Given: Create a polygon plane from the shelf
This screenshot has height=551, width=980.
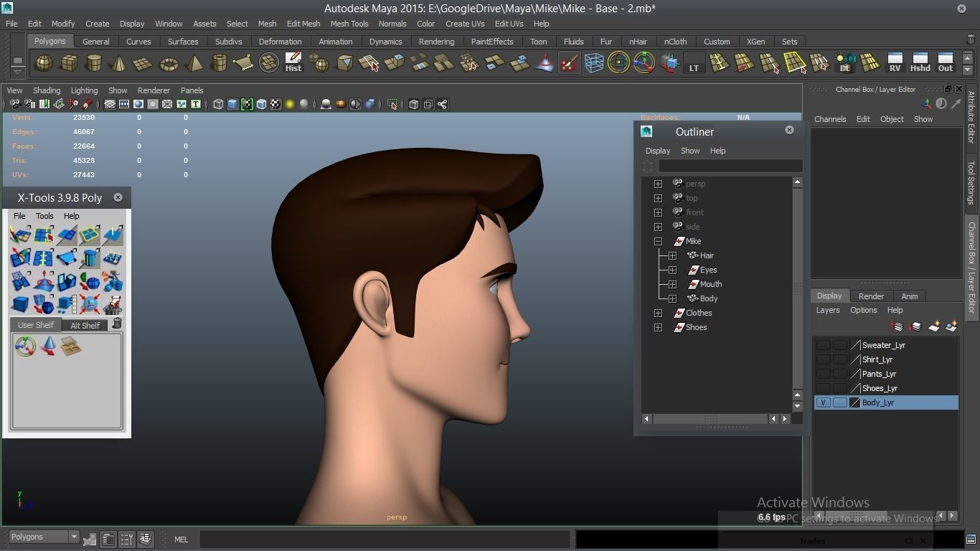Looking at the screenshot, I should [143, 63].
